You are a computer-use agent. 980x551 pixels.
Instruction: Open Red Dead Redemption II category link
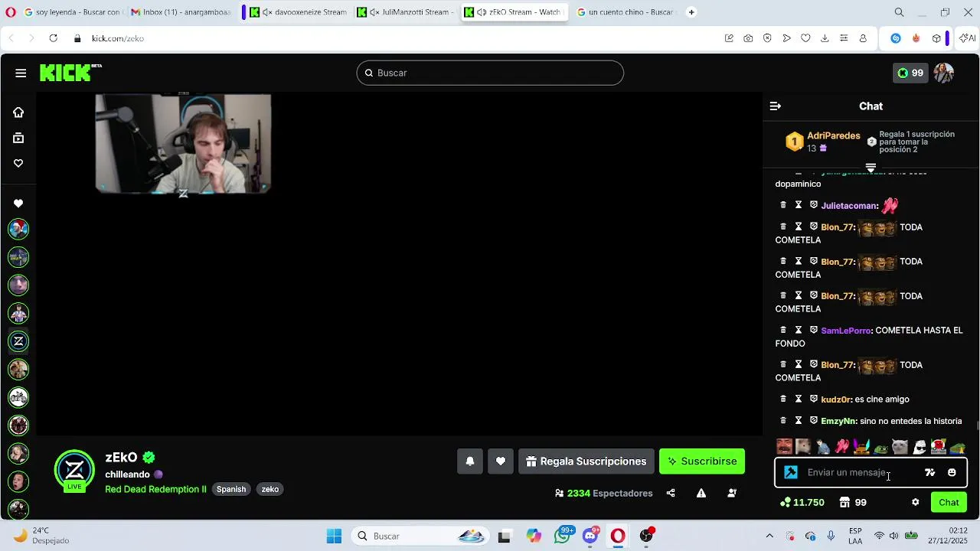coord(155,489)
